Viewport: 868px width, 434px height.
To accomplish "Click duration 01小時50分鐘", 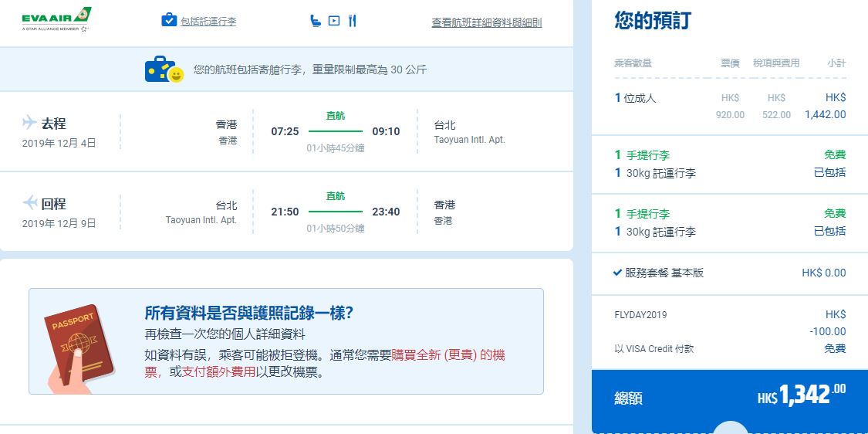I will point(336,229).
